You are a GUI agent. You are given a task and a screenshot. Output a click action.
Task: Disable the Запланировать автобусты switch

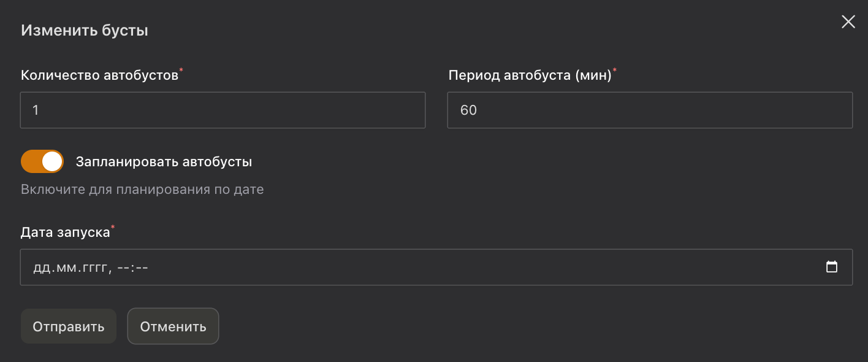pos(42,161)
